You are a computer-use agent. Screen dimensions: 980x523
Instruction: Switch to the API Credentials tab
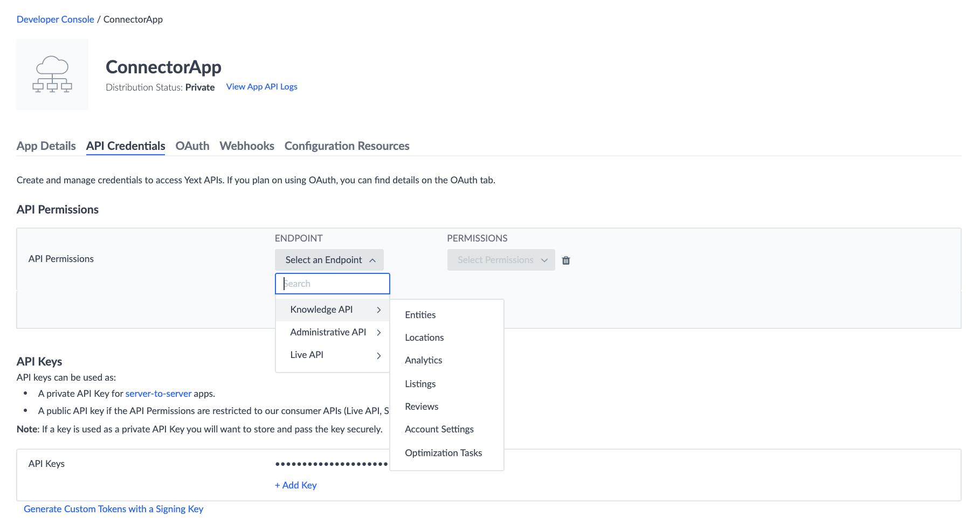tap(126, 146)
